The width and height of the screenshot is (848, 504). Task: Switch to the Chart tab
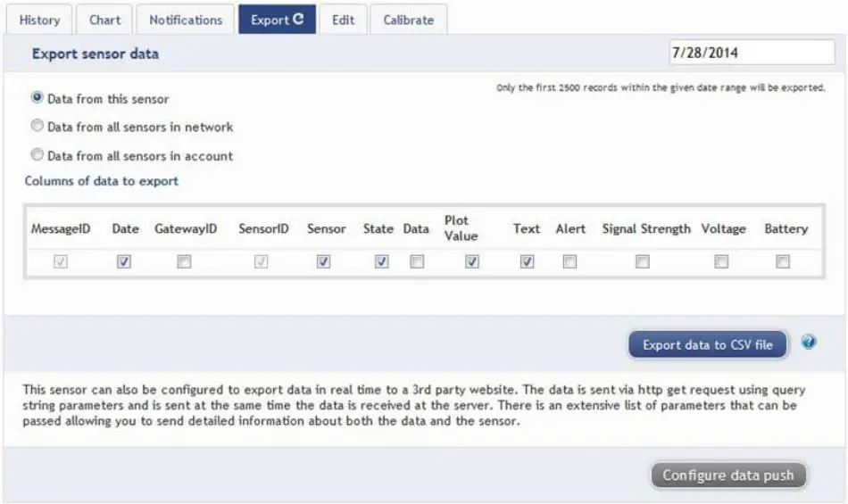104,20
